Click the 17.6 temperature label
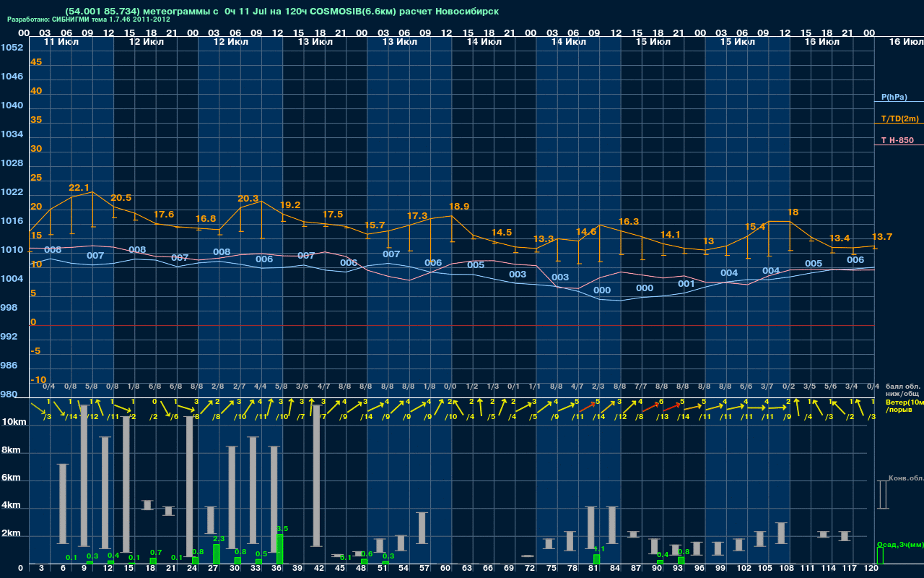924x578 pixels. [x=164, y=215]
